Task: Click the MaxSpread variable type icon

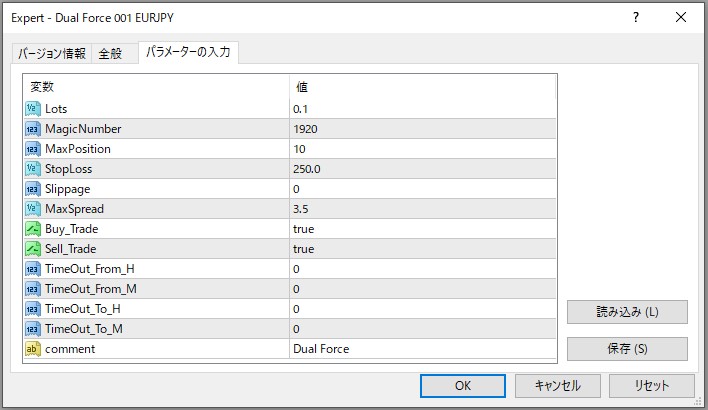Action: click(32, 208)
